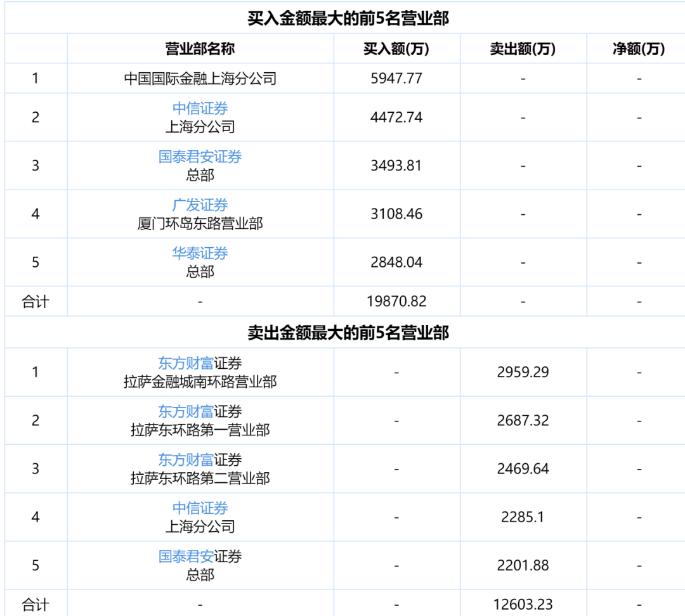The width and height of the screenshot is (685, 616).
Task: Select the buy amount 2848.04
Action: point(396,262)
